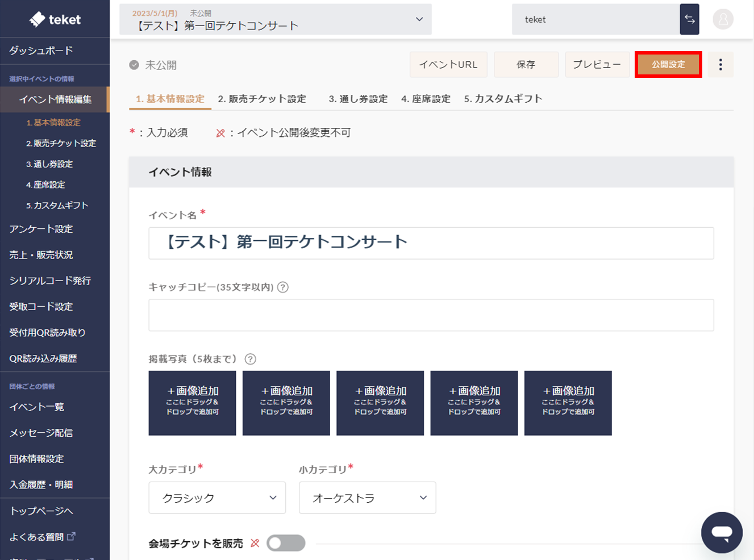This screenshot has height=560, width=754.
Task: Click the teket logo icon
Action: [x=38, y=19]
